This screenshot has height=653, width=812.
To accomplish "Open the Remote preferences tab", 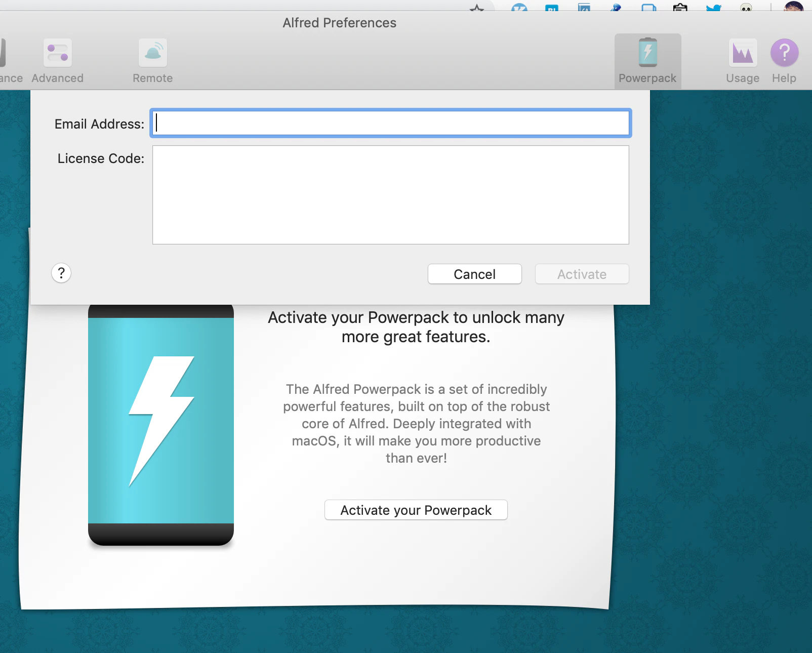I will tap(152, 61).
